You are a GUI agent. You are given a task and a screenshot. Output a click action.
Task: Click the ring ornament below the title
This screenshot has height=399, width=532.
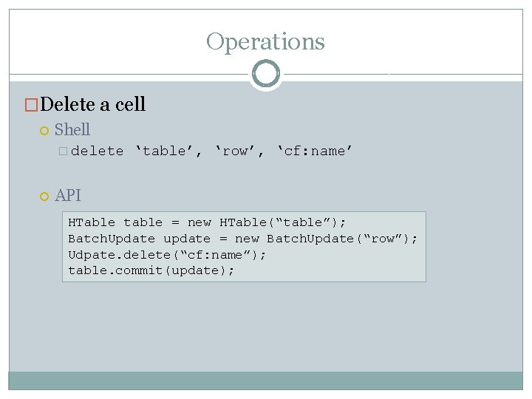[x=265, y=74]
